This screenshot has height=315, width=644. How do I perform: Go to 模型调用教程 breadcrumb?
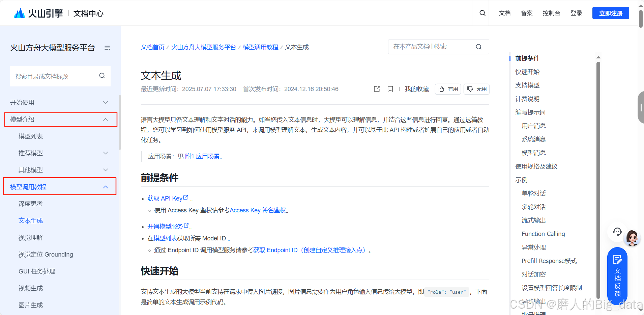click(260, 47)
